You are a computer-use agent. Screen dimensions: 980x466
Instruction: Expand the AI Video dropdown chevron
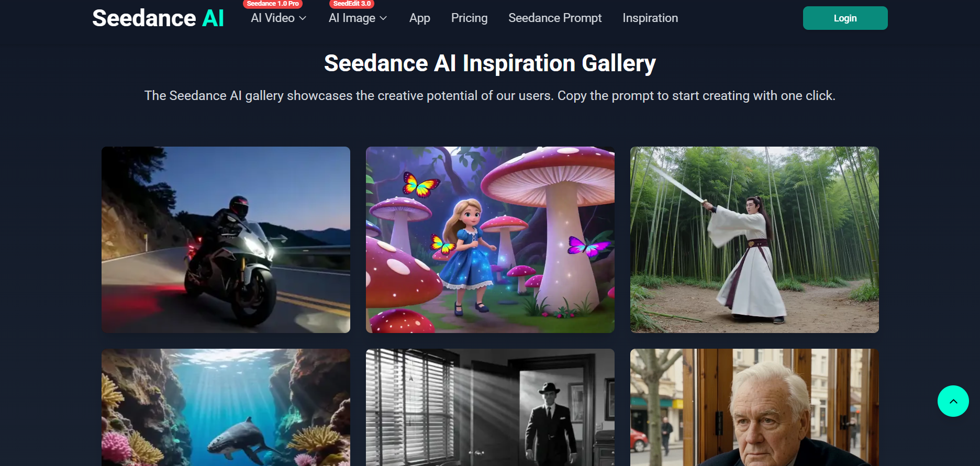[303, 18]
